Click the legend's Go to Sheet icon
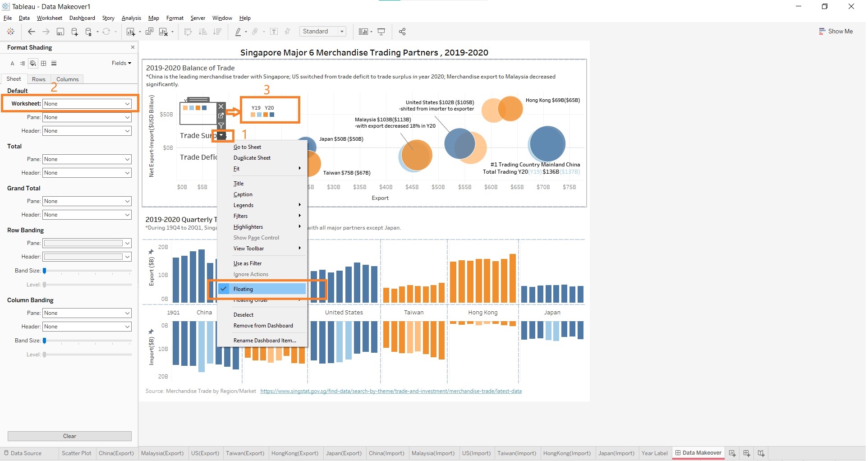 [221, 116]
